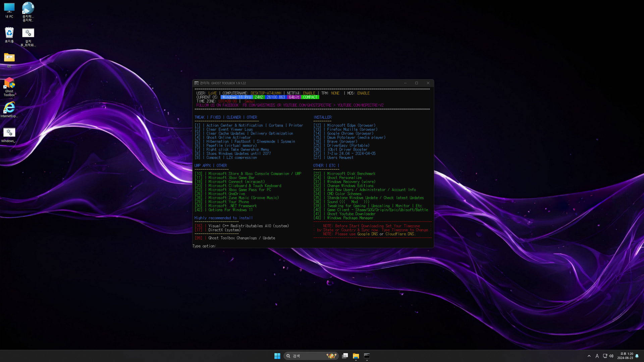Open the clock and date flyout
The width and height of the screenshot is (644, 362).
625,356
